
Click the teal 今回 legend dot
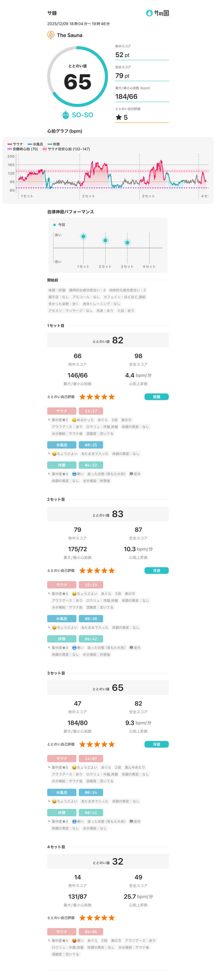coord(55,225)
